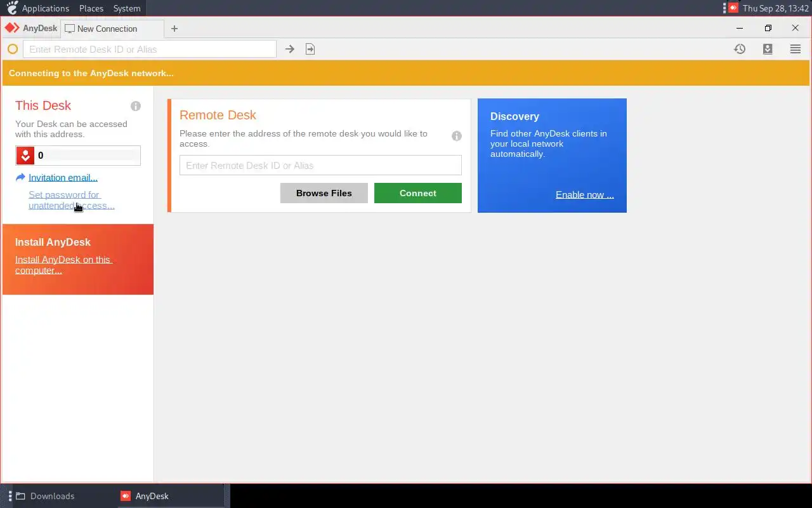Click the connection status circle indicator
The width and height of the screenshot is (812, 508).
coord(13,49)
